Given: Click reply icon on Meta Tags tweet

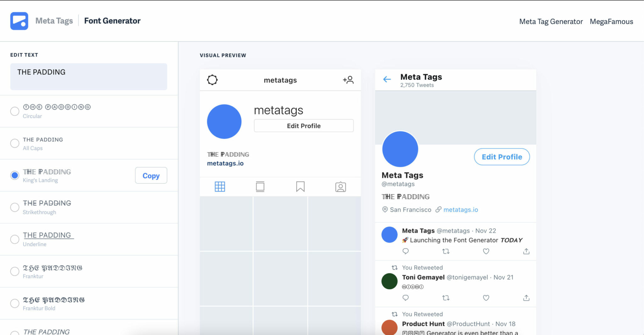Looking at the screenshot, I should tap(406, 251).
